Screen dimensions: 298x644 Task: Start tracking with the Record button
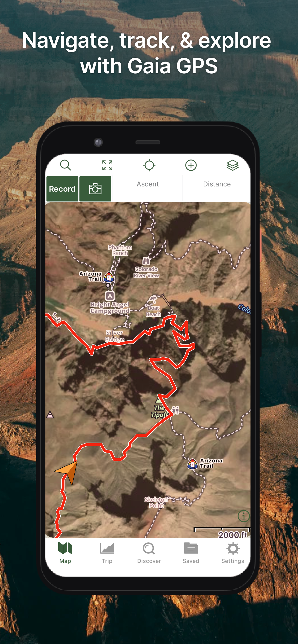point(62,189)
